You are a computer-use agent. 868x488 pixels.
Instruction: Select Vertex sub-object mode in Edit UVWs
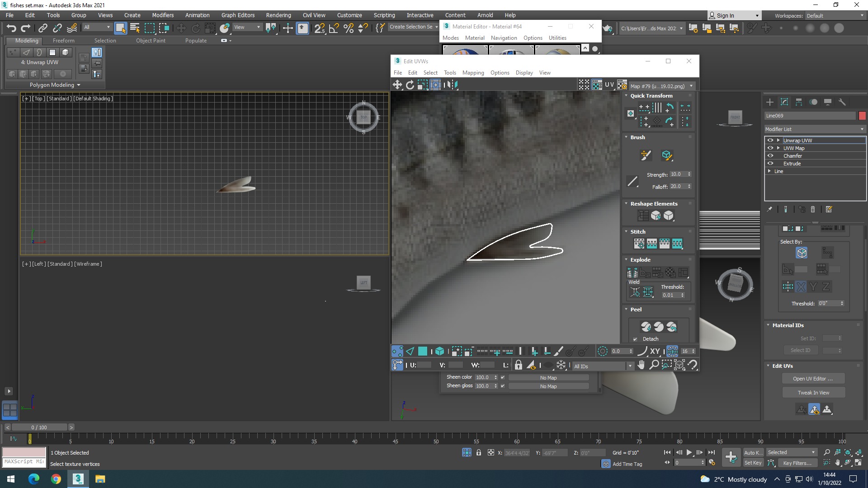[x=397, y=351]
